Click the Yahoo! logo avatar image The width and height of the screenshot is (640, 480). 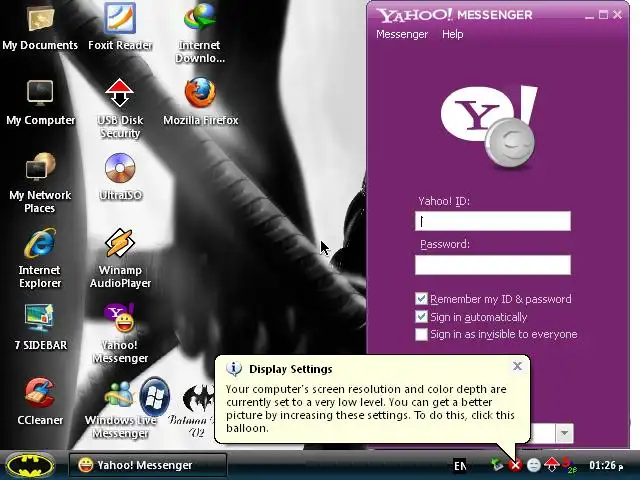pos(489,127)
